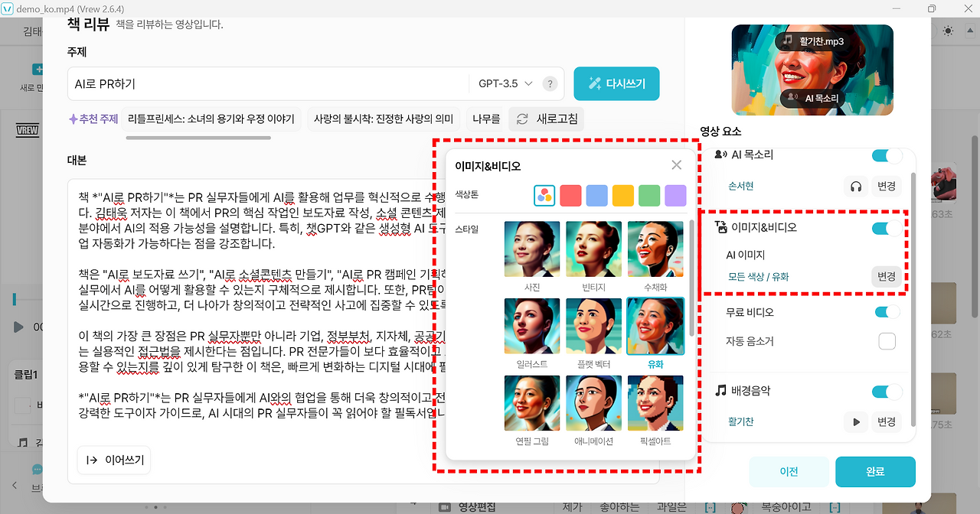Choose the 일러스트 style thumbnail
The height and width of the screenshot is (514, 980).
(532, 326)
